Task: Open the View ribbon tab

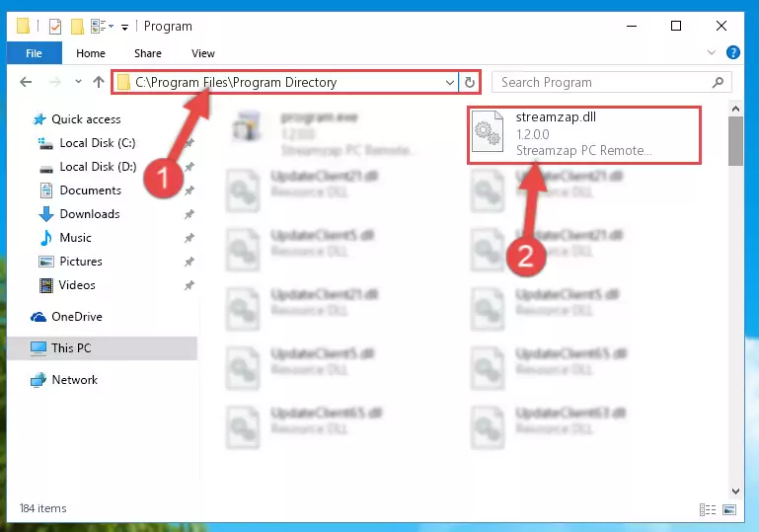Action: pos(202,53)
